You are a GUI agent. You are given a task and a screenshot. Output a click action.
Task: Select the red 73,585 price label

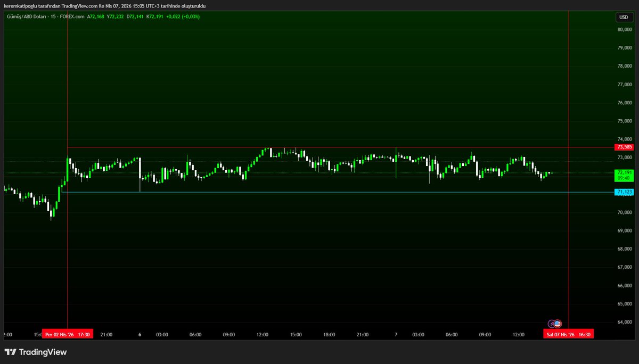(624, 147)
